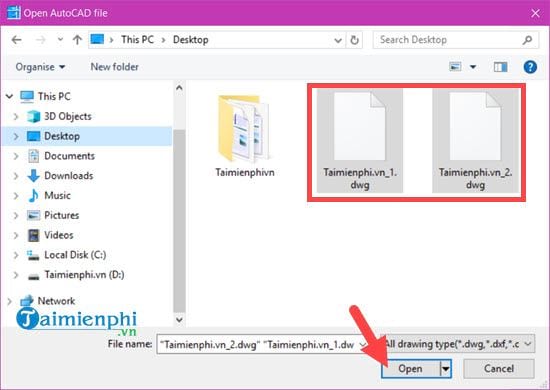Image resolution: width=550 pixels, height=390 pixels.
Task: Expand the Documents tree node
Action: pyautogui.click(x=16, y=156)
